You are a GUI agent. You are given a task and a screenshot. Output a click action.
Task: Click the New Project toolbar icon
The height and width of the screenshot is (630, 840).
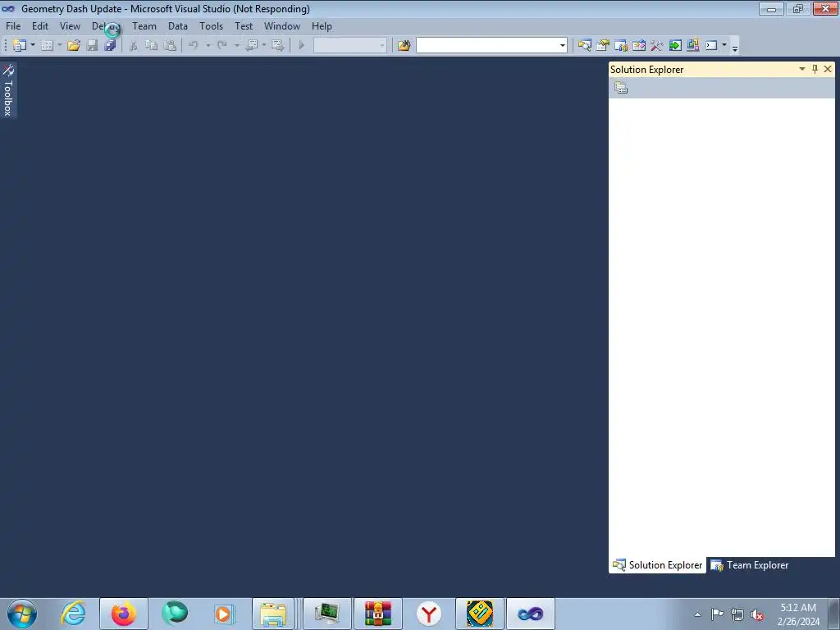[20, 46]
